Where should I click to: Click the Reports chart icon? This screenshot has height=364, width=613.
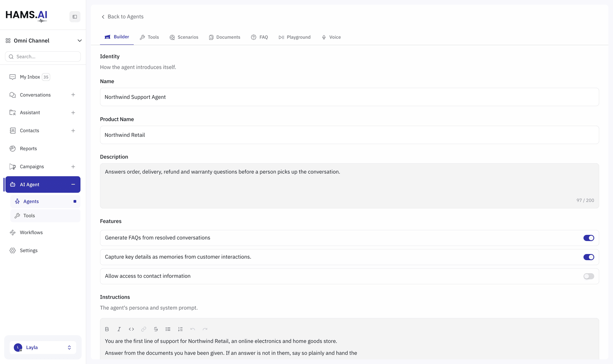pos(13,149)
